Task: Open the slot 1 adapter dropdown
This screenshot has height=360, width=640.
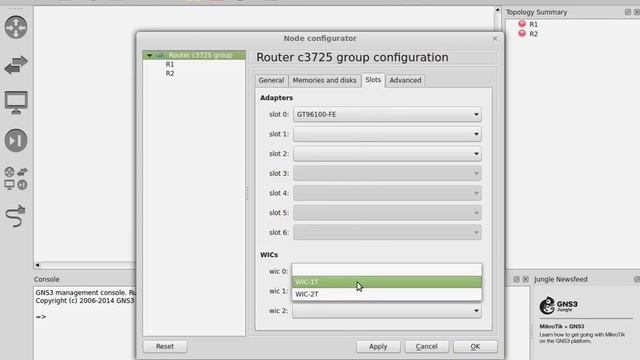Action: (x=387, y=134)
